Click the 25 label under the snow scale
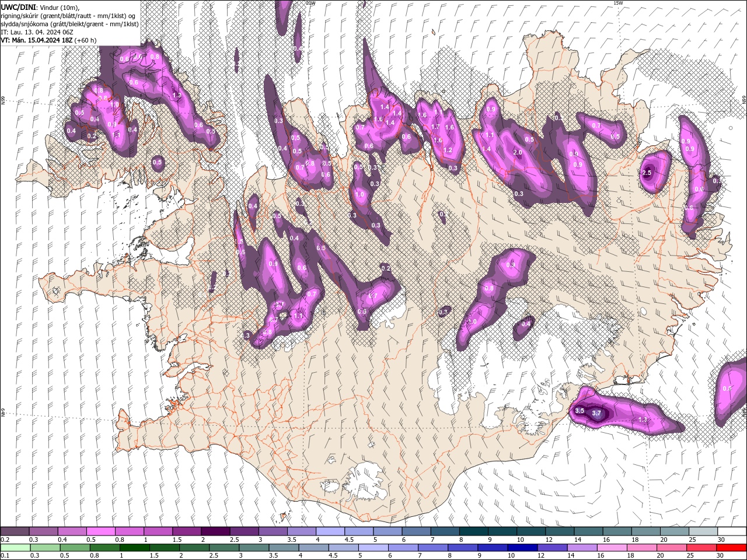The image size is (747, 560). [x=693, y=540]
